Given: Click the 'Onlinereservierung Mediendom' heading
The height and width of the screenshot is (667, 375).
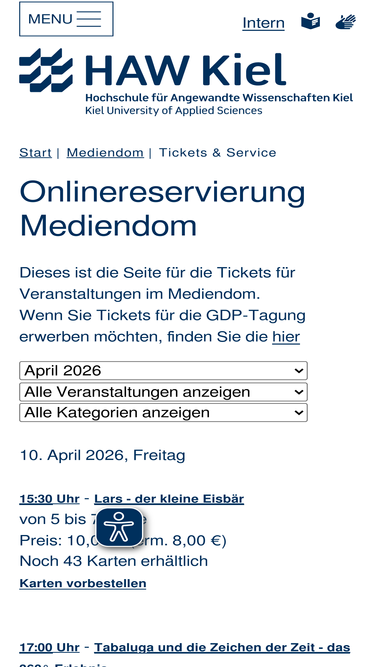Looking at the screenshot, I should pyautogui.click(x=162, y=208).
